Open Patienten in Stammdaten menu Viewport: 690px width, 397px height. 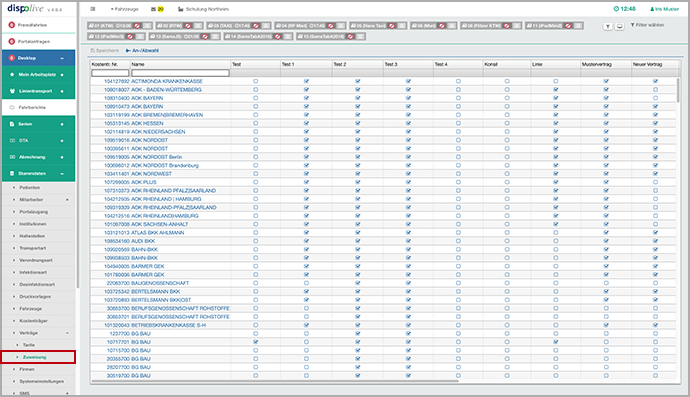tap(29, 187)
